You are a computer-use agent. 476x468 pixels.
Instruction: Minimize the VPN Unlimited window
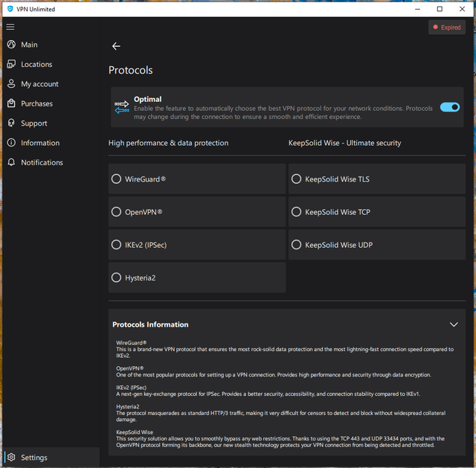pos(417,9)
